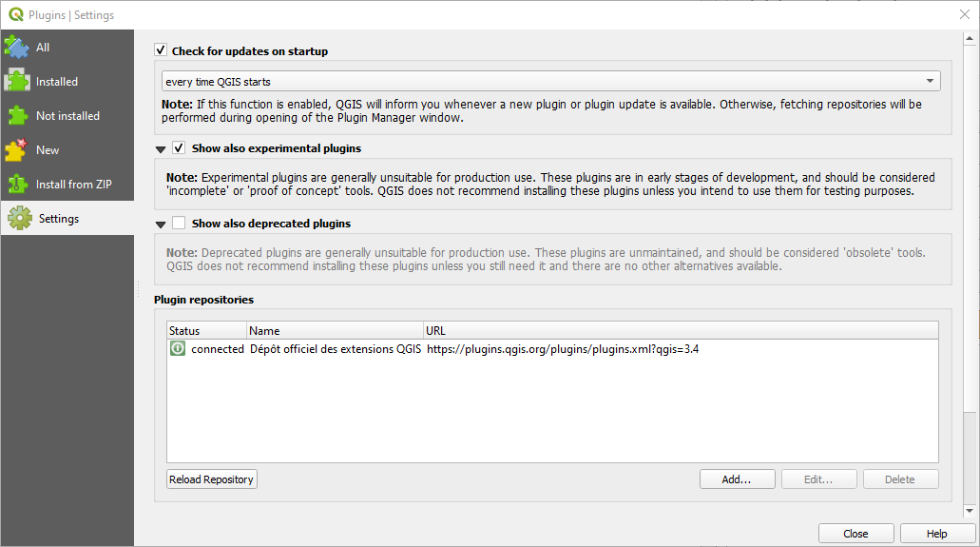Disable Show also experimental plugins checkbox
The image size is (980, 547).
pos(179,147)
